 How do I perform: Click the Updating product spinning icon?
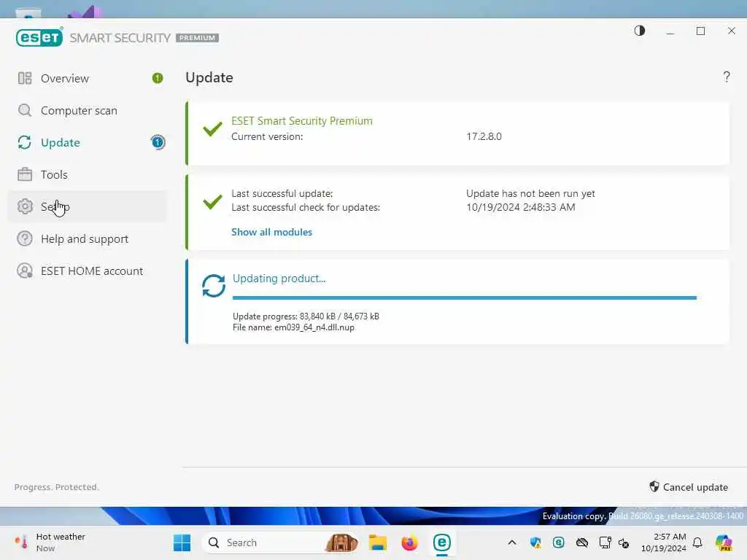tap(214, 286)
